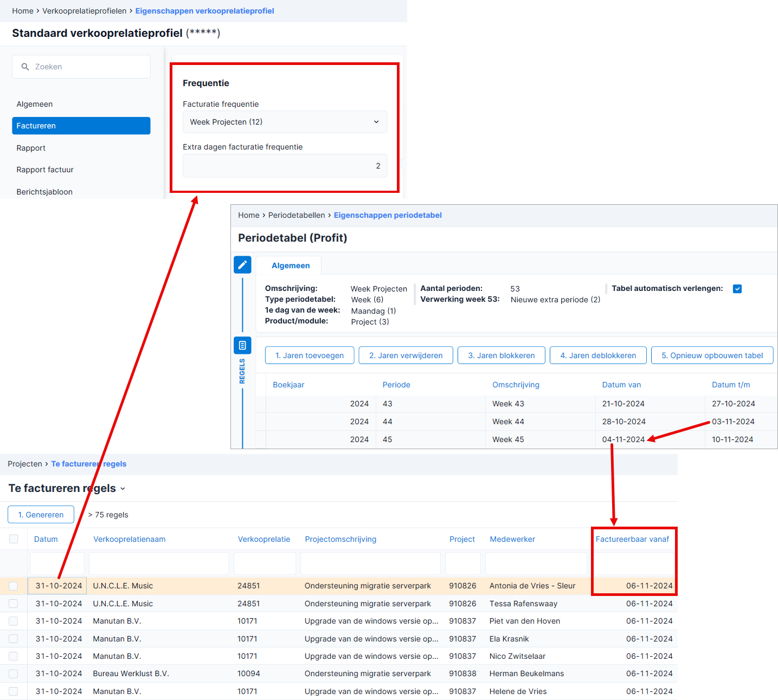The height and width of the screenshot is (700, 778).
Task: Click the pencil edit icon in Periodetabel
Action: [x=242, y=265]
